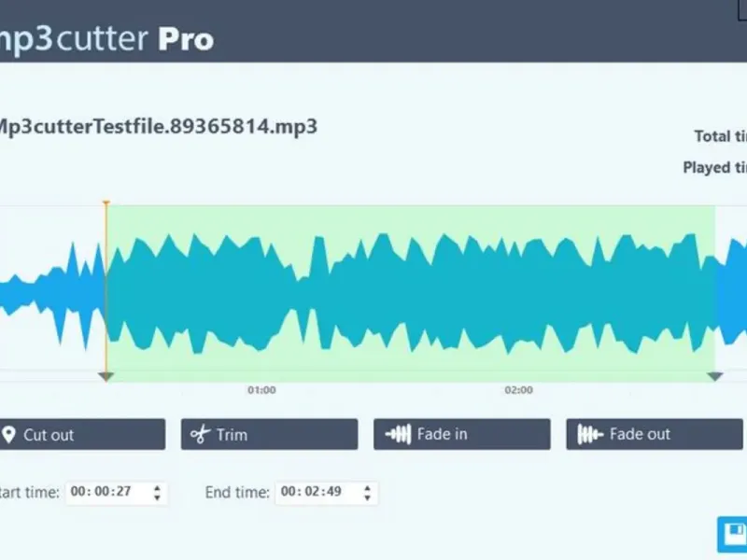
Task: Click the mp3cutter Pro logo
Action: click(x=107, y=38)
